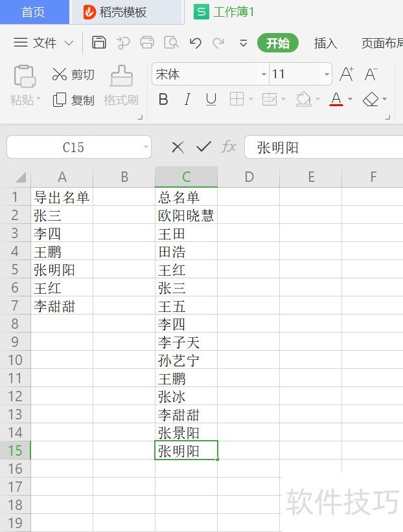Viewport: 403px width, 532px height.
Task: Click the Paste icon
Action: coord(25,76)
